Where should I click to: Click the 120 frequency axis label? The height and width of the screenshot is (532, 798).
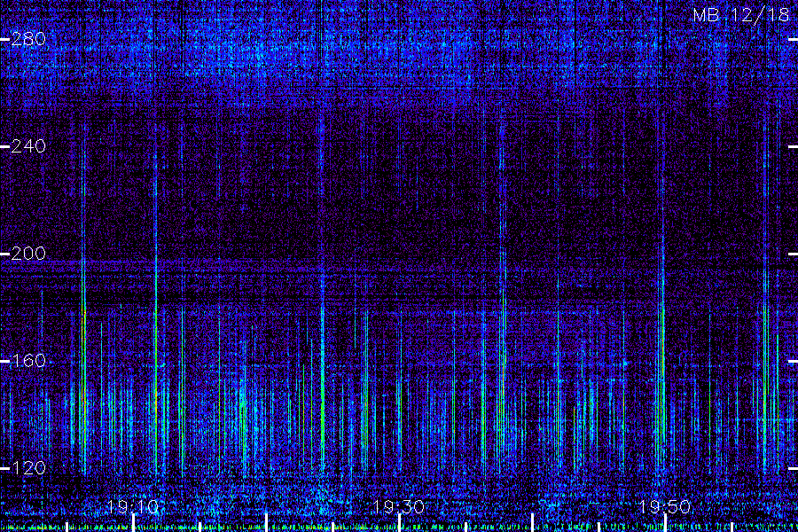click(28, 468)
